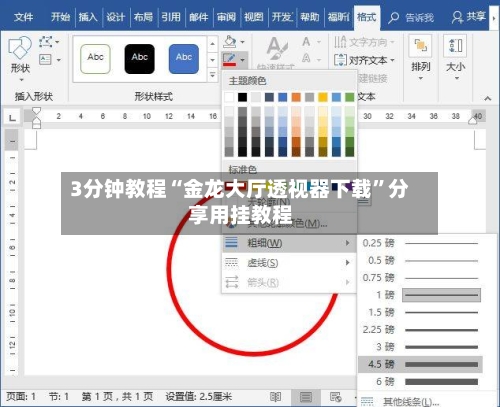Click the shape fill paint bucket icon
500x407 pixels.
tap(230, 42)
